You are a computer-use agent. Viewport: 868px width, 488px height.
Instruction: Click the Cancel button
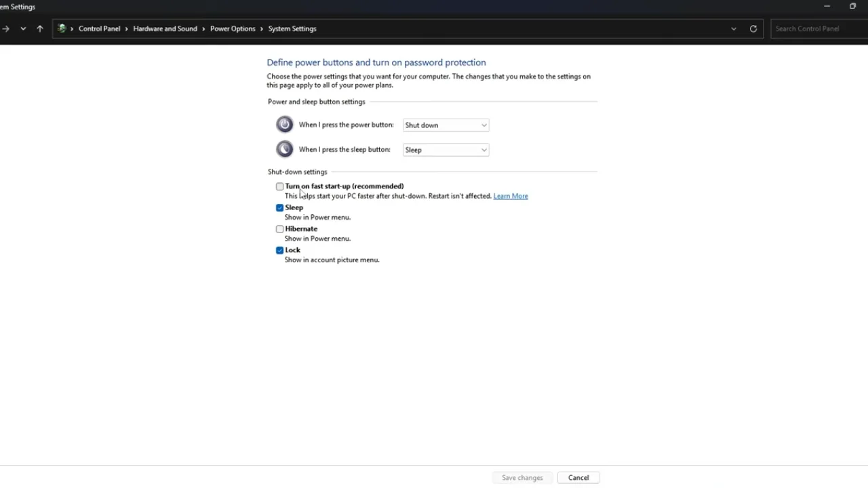(578, 477)
